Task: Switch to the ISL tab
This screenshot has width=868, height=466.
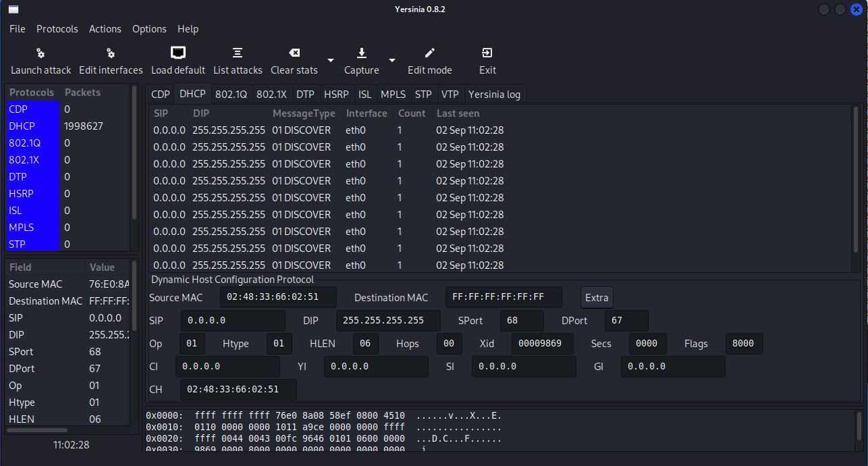Action: pyautogui.click(x=364, y=95)
